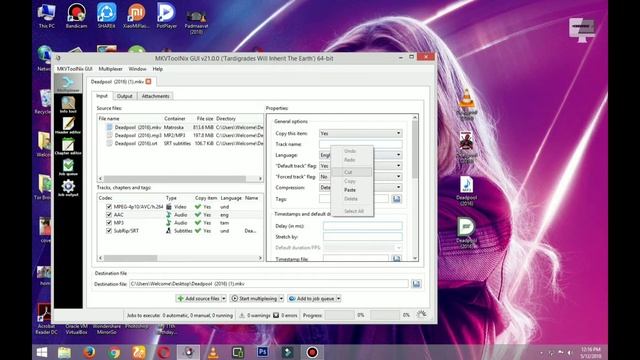This screenshot has height=360, width=640.
Task: Open XiaoMiFlash desktop icon
Action: (136, 16)
